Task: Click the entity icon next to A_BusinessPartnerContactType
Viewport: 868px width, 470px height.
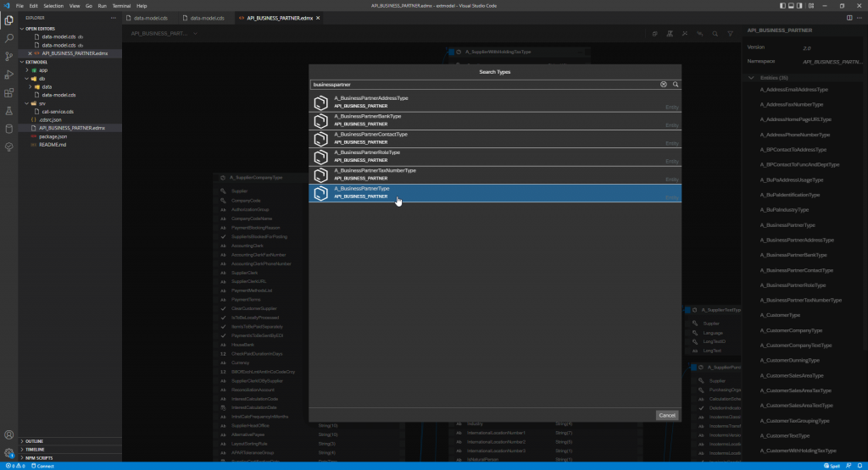Action: pos(321,139)
